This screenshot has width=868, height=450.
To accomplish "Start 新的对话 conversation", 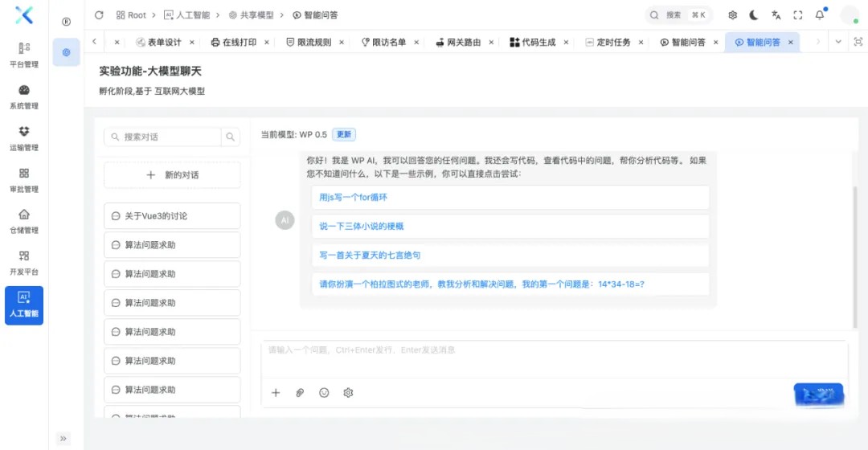I will tap(172, 175).
